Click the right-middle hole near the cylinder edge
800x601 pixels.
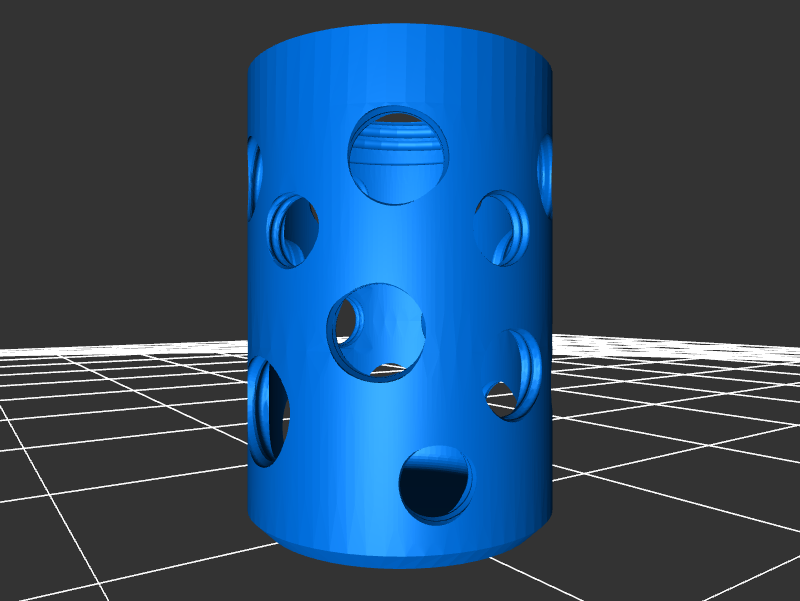click(518, 375)
